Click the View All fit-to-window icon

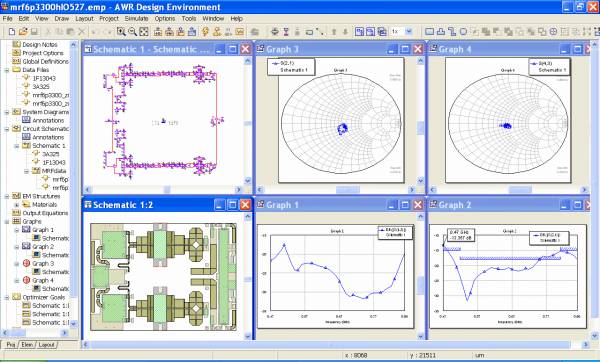coord(143,32)
